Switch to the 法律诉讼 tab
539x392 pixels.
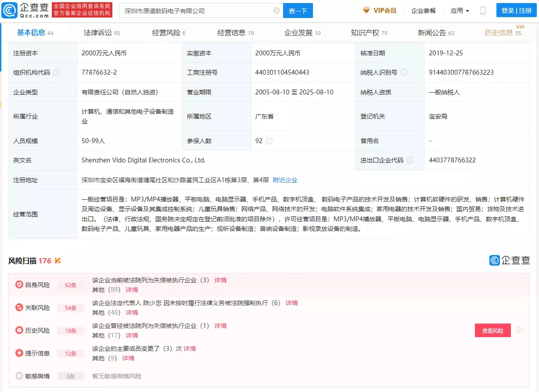pos(102,33)
